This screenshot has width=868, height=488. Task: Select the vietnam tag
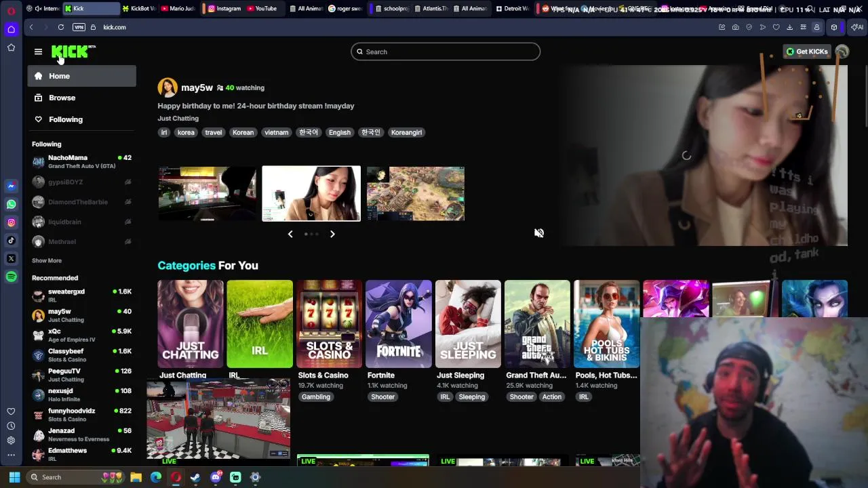coord(276,133)
